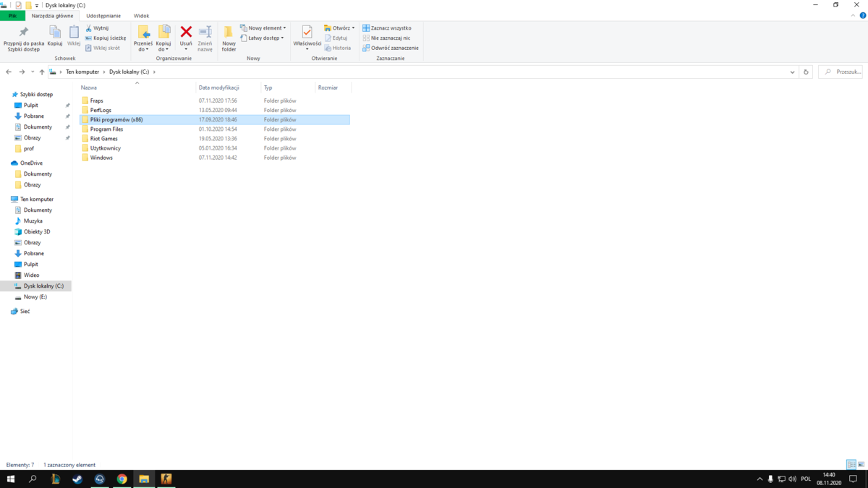
Task: Switch to large icons view in status bar
Action: click(x=861, y=465)
